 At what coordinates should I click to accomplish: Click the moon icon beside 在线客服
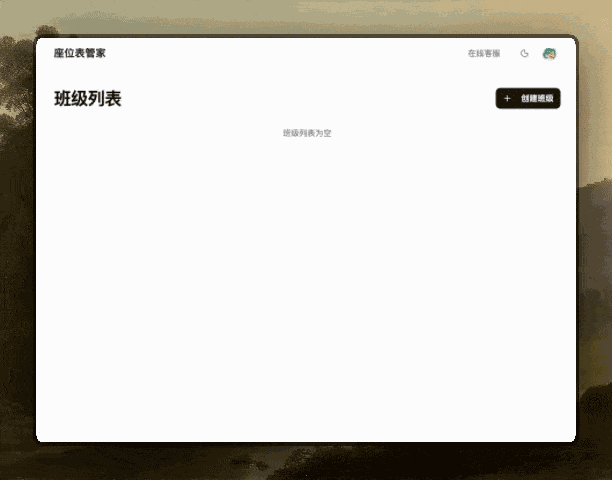524,54
